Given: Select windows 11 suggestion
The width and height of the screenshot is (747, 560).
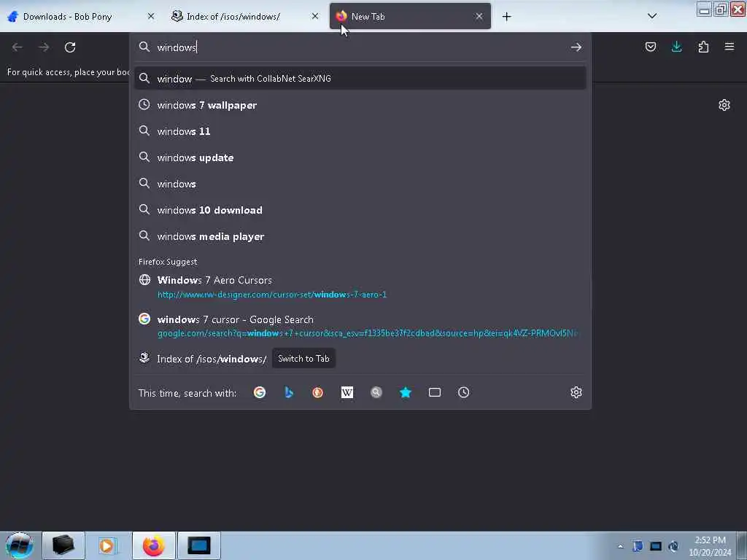Looking at the screenshot, I should 360,131.
